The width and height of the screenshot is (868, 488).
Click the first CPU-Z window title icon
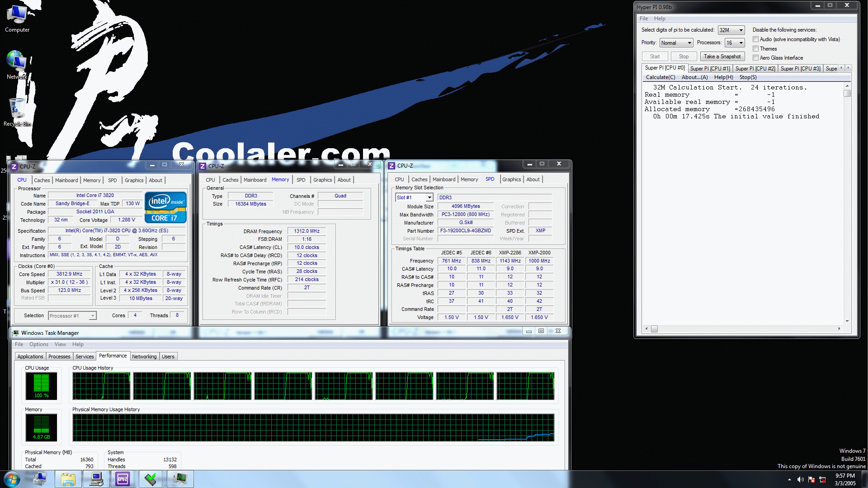[x=14, y=166]
